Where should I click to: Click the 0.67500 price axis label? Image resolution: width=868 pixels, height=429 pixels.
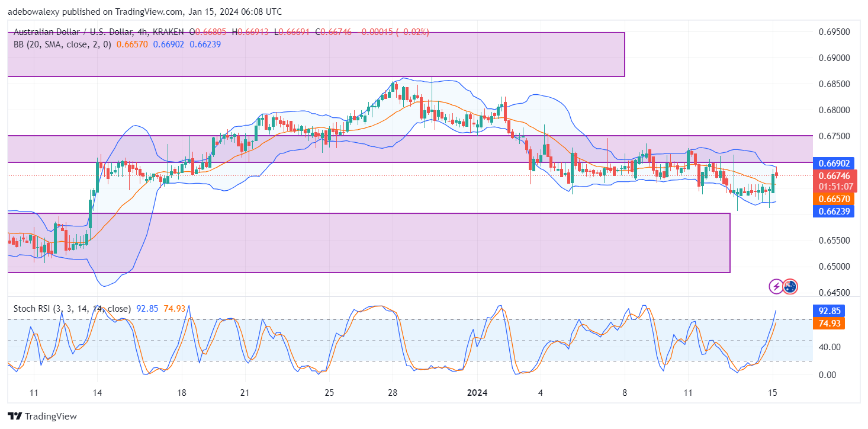coord(834,136)
